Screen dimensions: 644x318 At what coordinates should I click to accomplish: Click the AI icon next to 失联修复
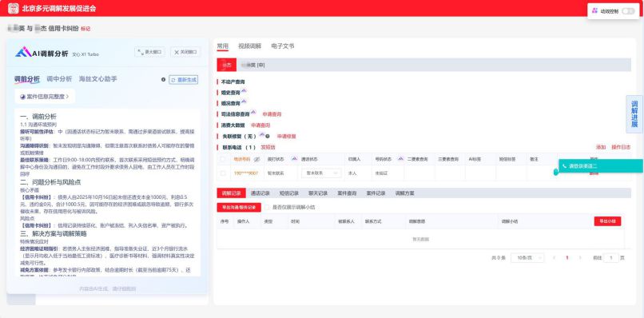[261, 135]
